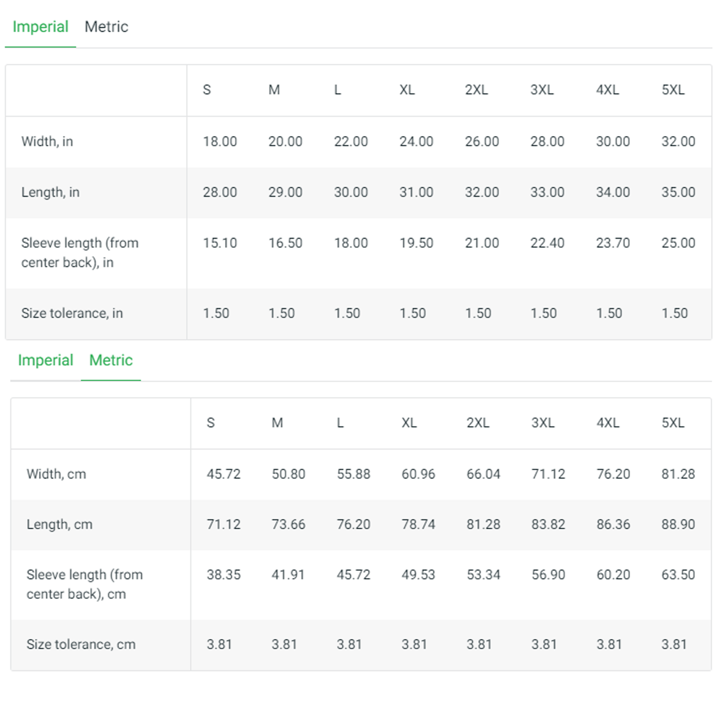The width and height of the screenshot is (728, 728).
Task: Click the 31.00 length value
Action: [x=416, y=192]
